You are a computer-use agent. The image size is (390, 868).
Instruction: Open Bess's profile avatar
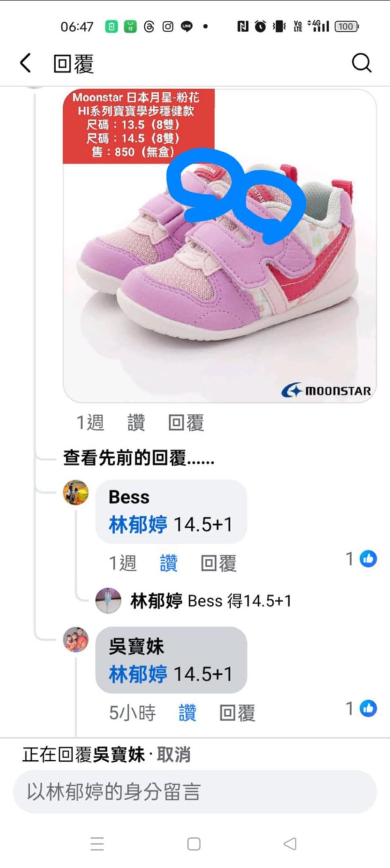(76, 492)
